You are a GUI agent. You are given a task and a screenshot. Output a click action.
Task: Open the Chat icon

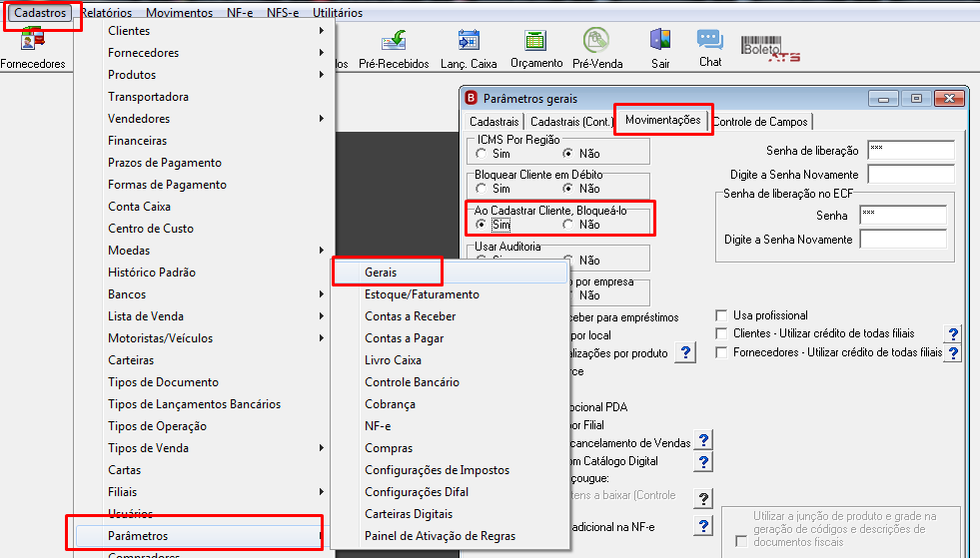tap(710, 48)
